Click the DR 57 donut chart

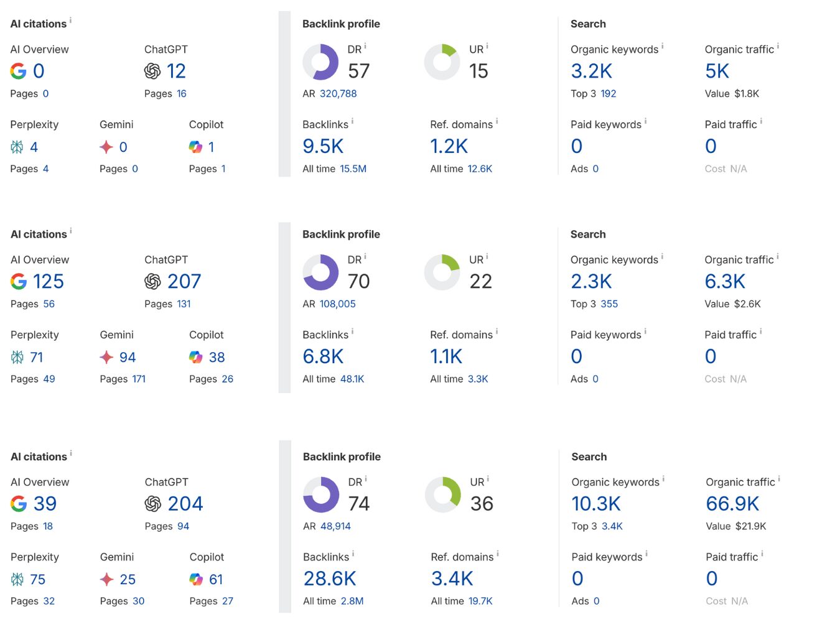(320, 62)
